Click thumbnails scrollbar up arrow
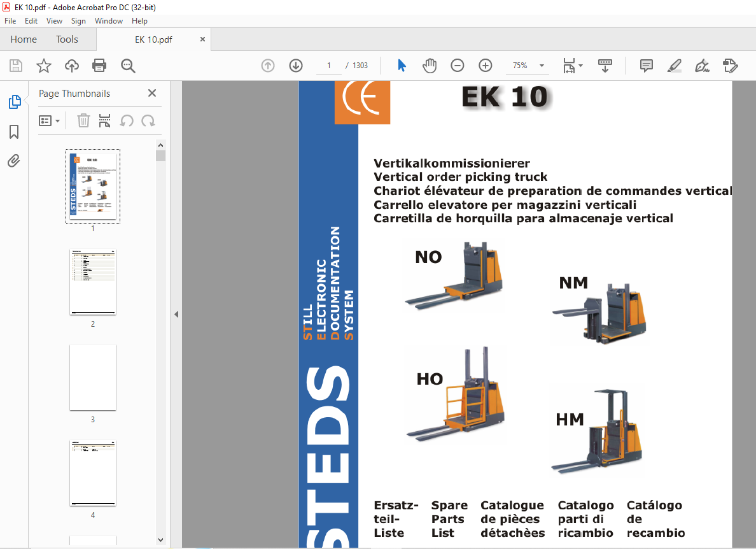756x549 pixels. tap(160, 145)
